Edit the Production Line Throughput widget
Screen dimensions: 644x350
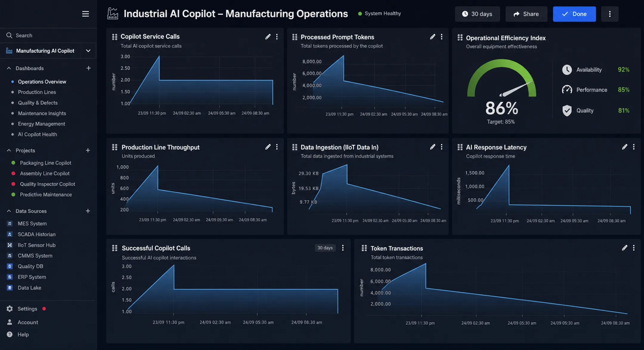[268, 147]
